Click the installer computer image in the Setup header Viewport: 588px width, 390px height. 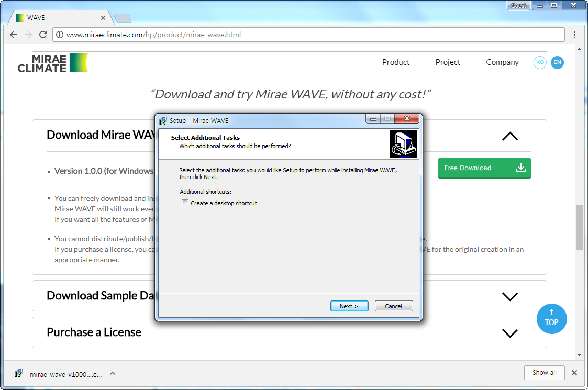tap(403, 143)
